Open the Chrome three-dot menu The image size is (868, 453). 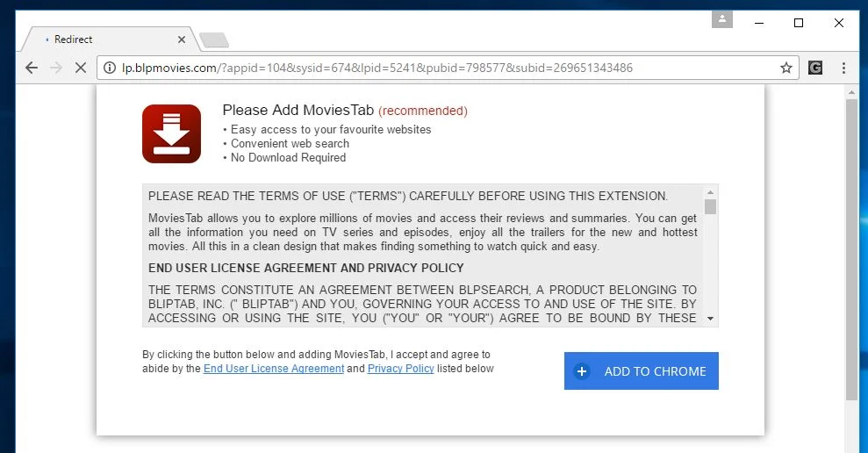coord(843,68)
